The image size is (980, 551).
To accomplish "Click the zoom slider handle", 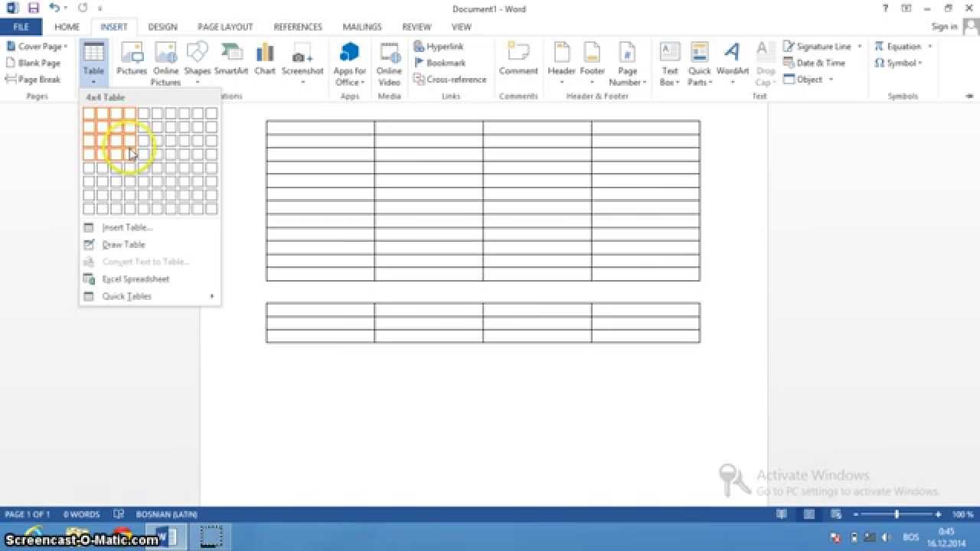I will [x=897, y=514].
